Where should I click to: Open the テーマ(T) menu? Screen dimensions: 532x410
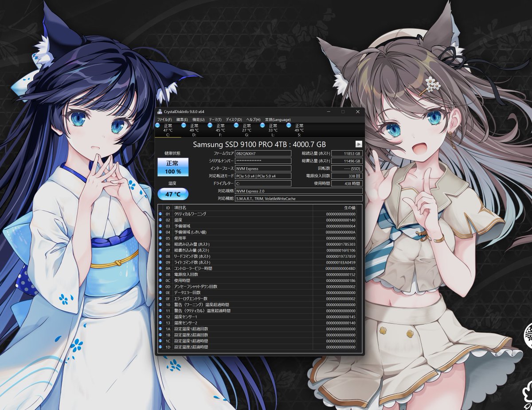click(x=216, y=119)
